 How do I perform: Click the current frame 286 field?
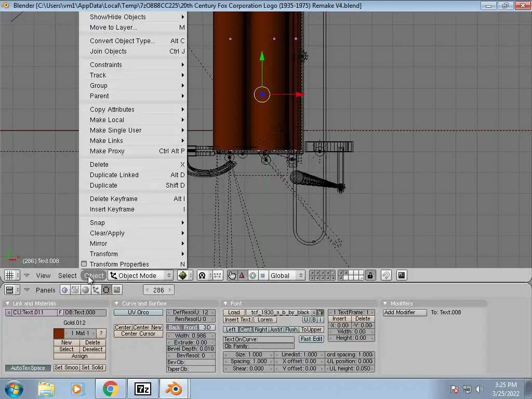click(159, 290)
